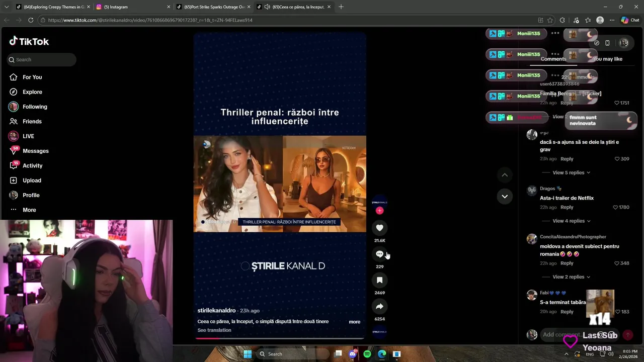
Task: Click the TikTok logo
Action: [29, 41]
